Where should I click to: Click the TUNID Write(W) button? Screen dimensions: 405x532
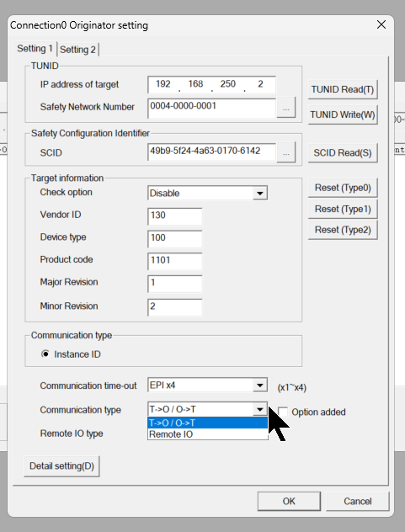pos(343,114)
